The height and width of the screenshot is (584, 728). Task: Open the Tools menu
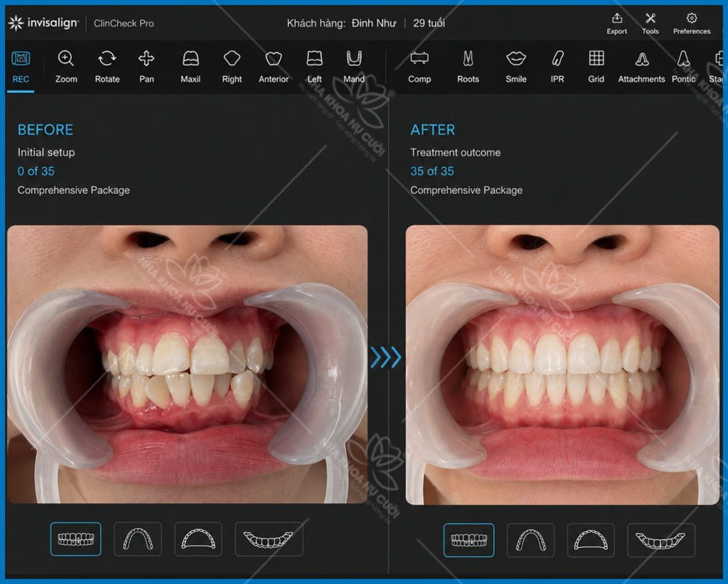click(650, 23)
